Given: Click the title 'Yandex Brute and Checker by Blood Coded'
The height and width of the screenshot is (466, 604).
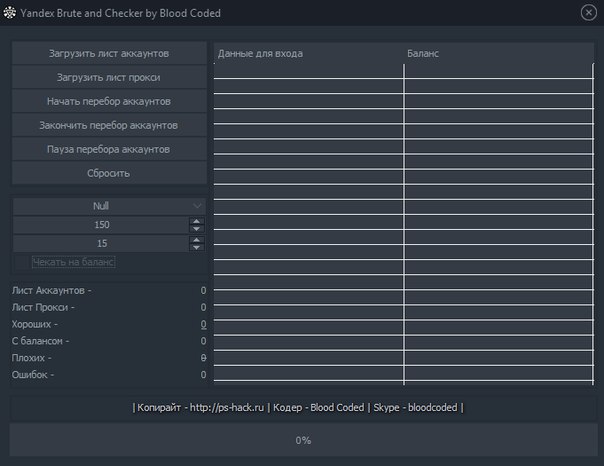Looking at the screenshot, I should (121, 13).
